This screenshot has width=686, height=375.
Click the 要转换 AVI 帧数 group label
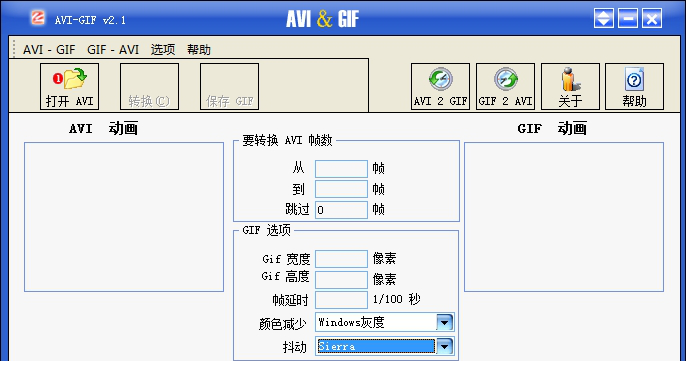287,140
